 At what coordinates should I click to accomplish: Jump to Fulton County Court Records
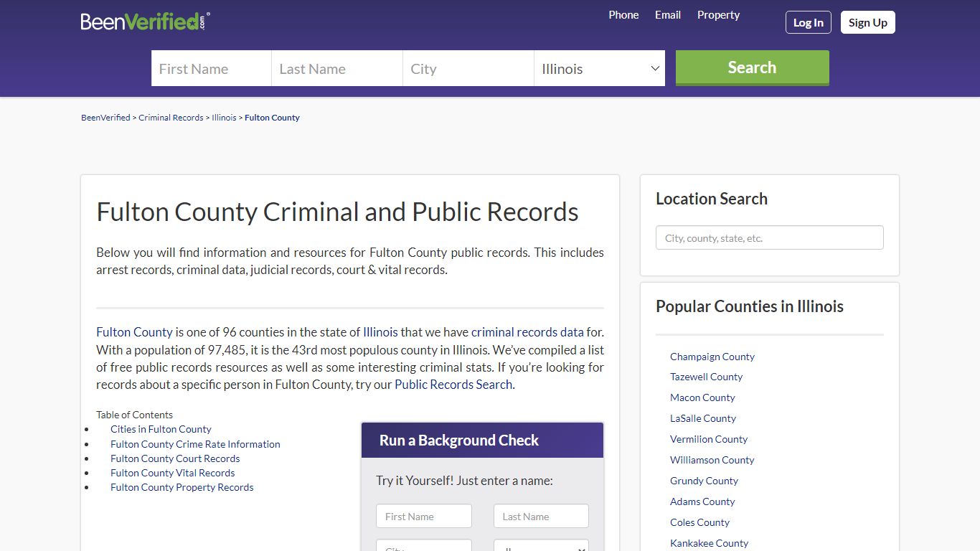pos(175,458)
